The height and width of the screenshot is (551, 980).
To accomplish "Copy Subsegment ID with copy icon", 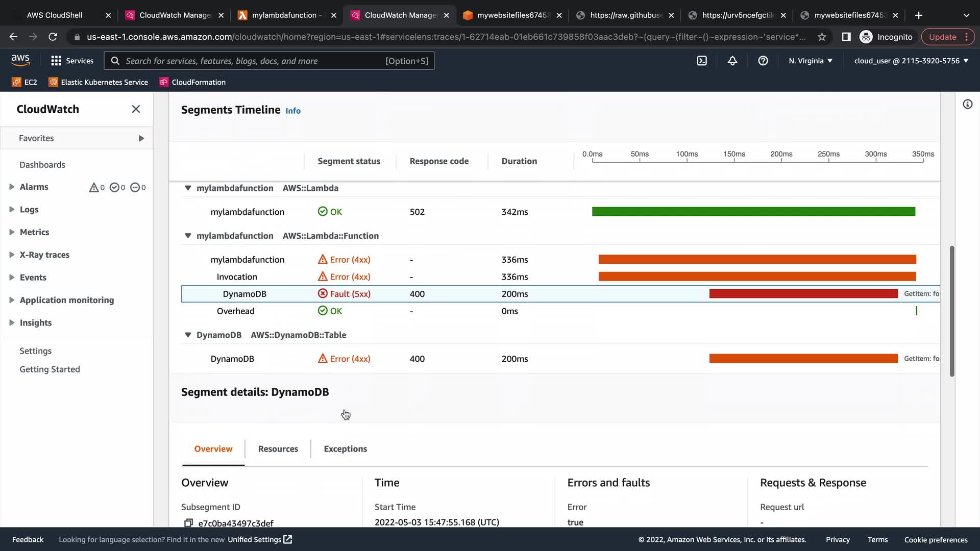I will (x=188, y=523).
